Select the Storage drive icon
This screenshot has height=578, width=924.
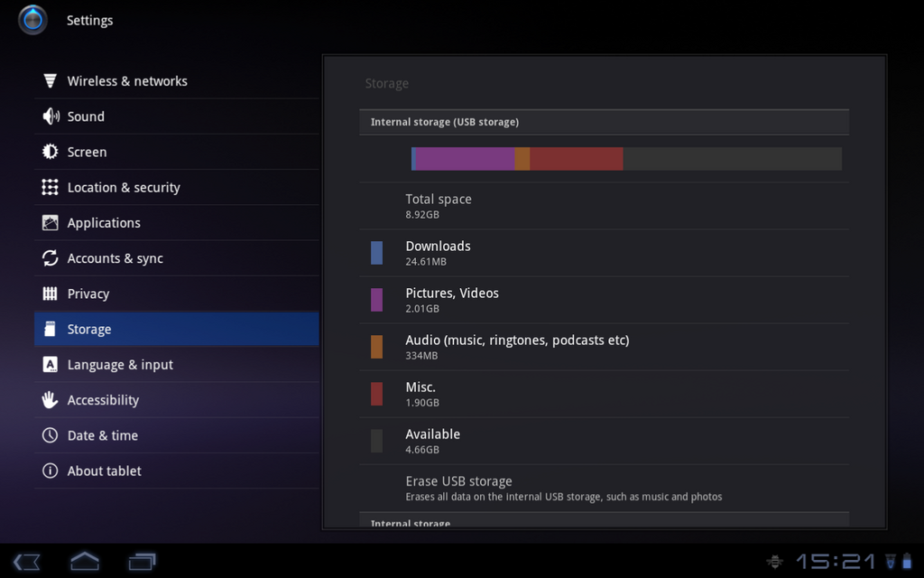51,329
